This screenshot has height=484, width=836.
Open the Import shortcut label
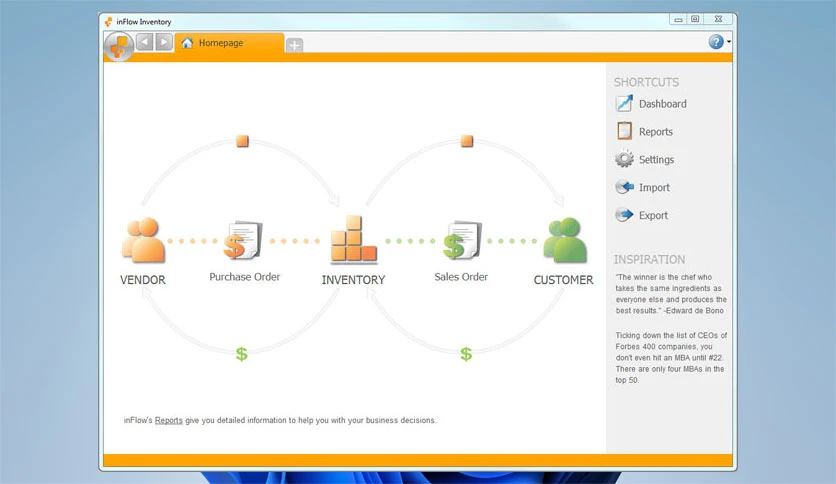click(x=654, y=188)
